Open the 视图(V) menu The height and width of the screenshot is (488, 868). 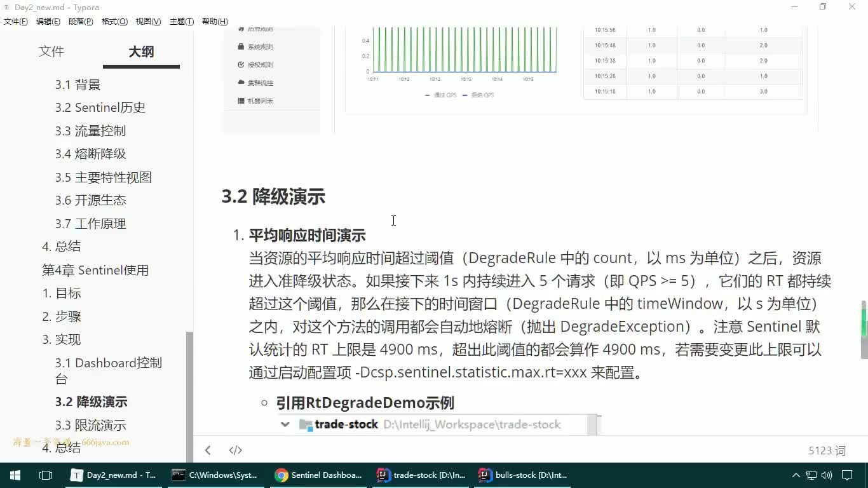(x=148, y=21)
